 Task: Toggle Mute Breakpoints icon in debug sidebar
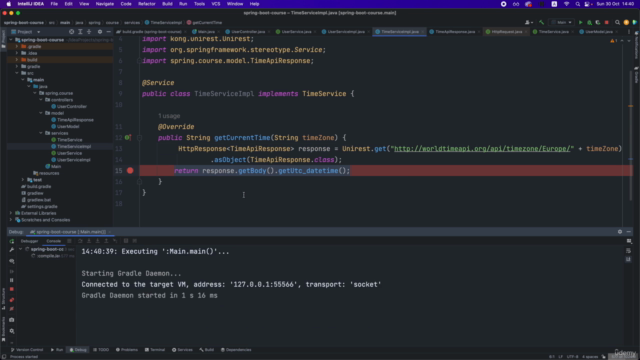coord(12,309)
